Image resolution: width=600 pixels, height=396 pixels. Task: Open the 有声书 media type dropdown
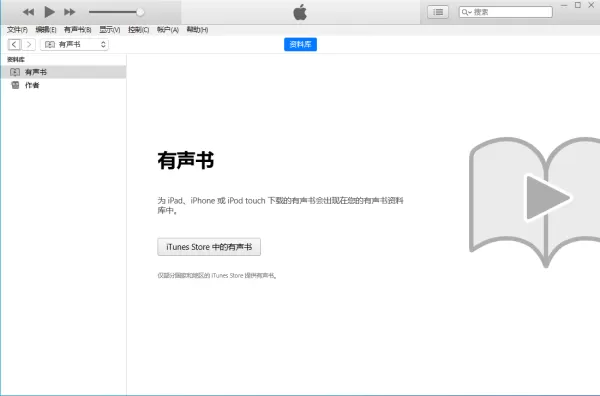pyautogui.click(x=74, y=44)
